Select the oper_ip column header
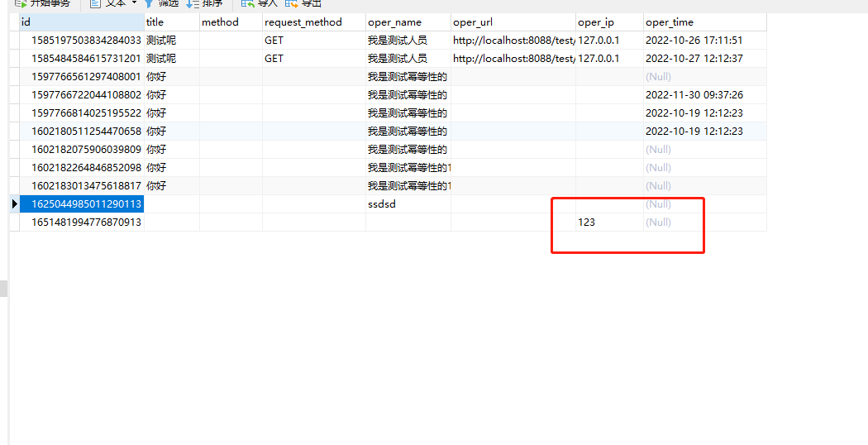Screen dimensions: 868x445 tap(609, 22)
